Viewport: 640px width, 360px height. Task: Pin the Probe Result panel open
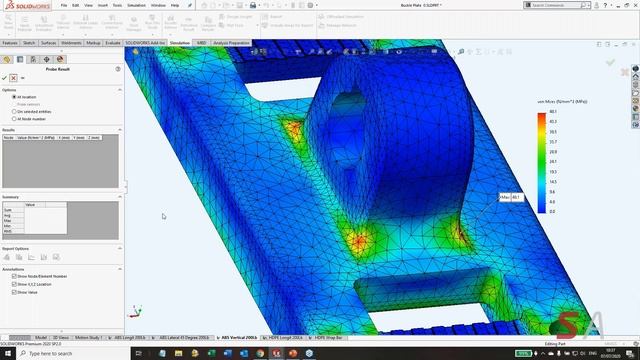pos(23,78)
